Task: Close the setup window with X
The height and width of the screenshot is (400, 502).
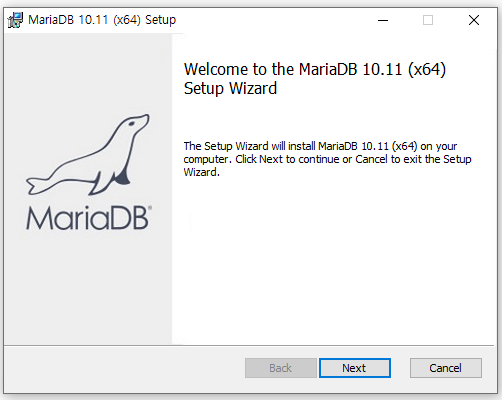Action: [474, 20]
